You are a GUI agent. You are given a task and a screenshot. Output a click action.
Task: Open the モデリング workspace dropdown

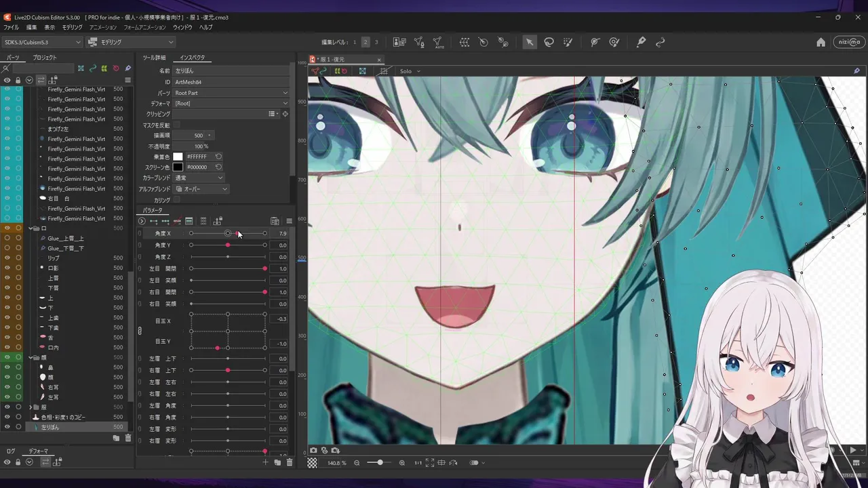[132, 42]
